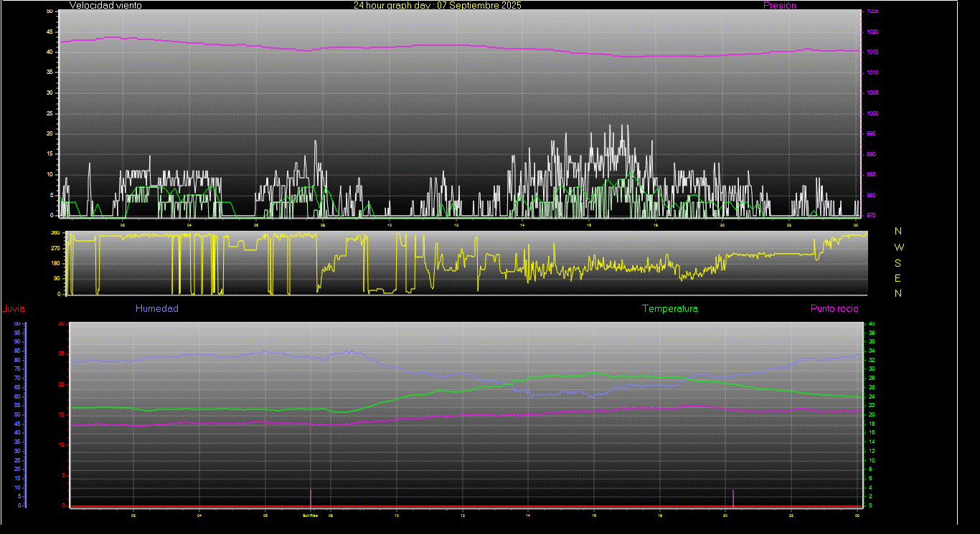Click the red 'lluvia' legend label
Image resolution: width=980 pixels, height=534 pixels.
pos(14,309)
